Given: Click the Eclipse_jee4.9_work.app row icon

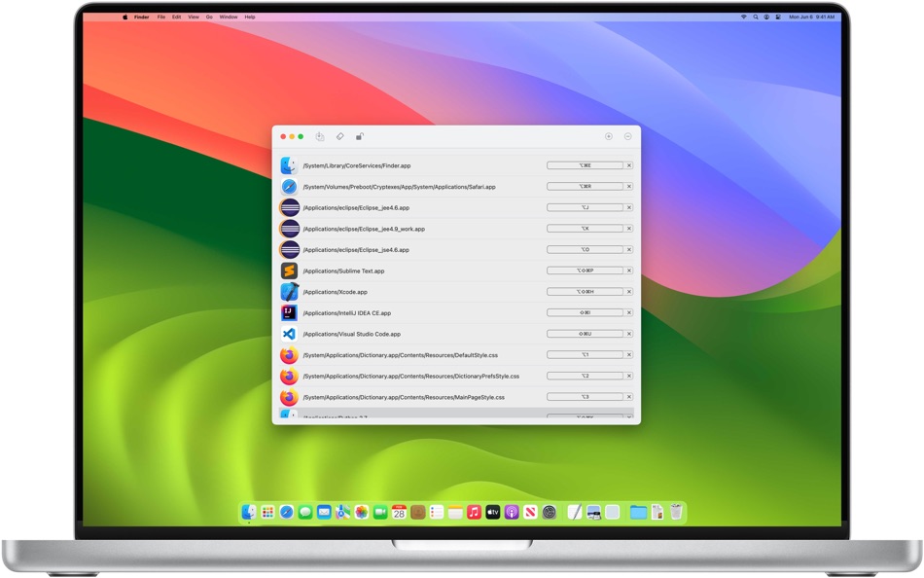Looking at the screenshot, I should 289,229.
